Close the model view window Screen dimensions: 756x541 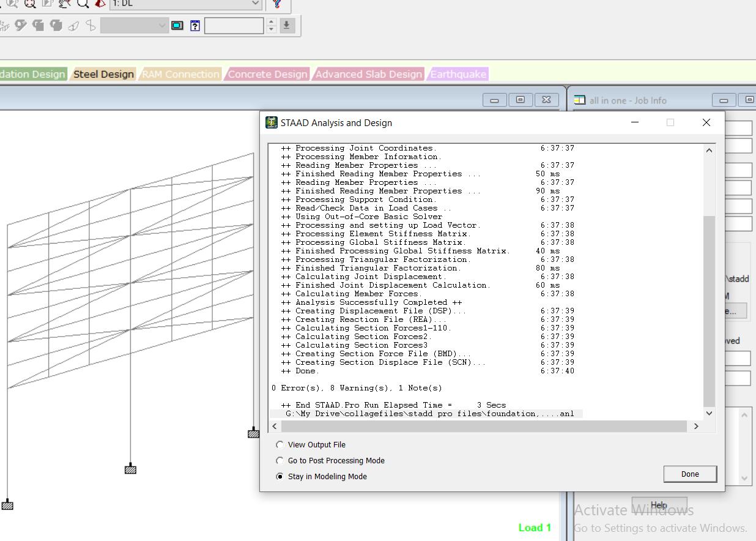pyautogui.click(x=547, y=100)
